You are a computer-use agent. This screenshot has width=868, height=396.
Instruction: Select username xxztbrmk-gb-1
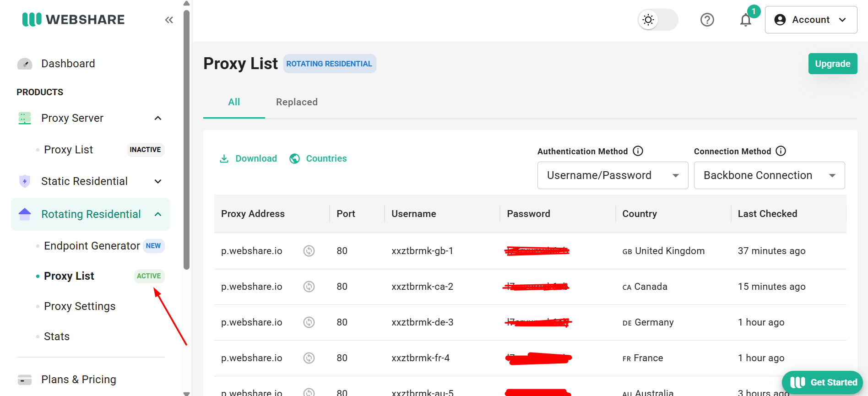tap(422, 251)
